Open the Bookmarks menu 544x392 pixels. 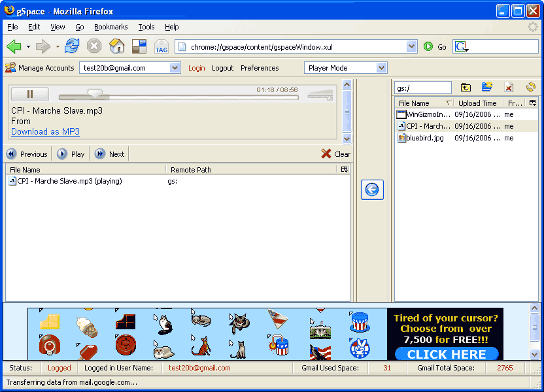coord(110,27)
